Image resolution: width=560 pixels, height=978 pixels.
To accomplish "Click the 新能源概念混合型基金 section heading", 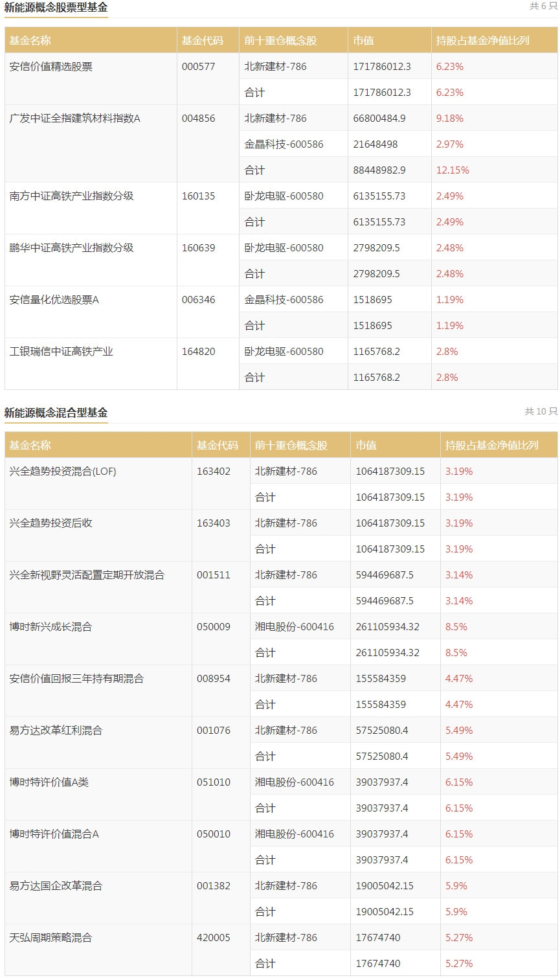I will tap(56, 413).
